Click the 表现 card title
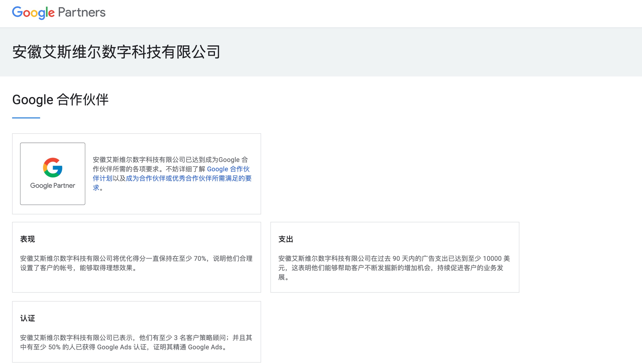 coord(28,239)
